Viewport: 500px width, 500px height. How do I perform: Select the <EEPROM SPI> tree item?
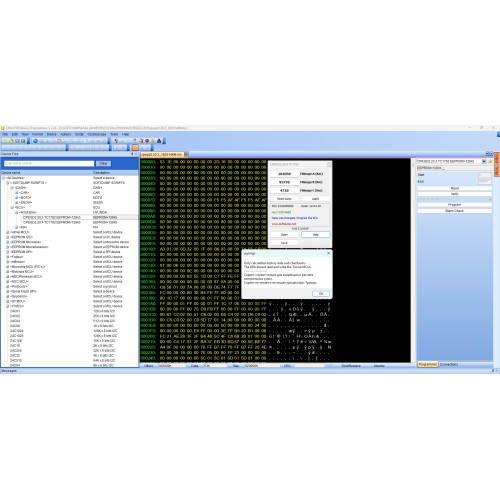pos(22,252)
